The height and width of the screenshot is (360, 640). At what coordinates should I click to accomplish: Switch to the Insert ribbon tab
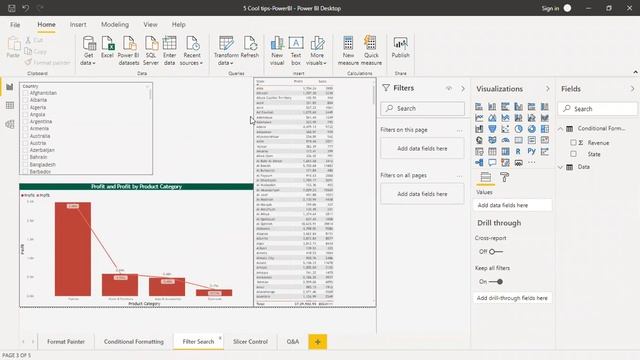pyautogui.click(x=78, y=24)
